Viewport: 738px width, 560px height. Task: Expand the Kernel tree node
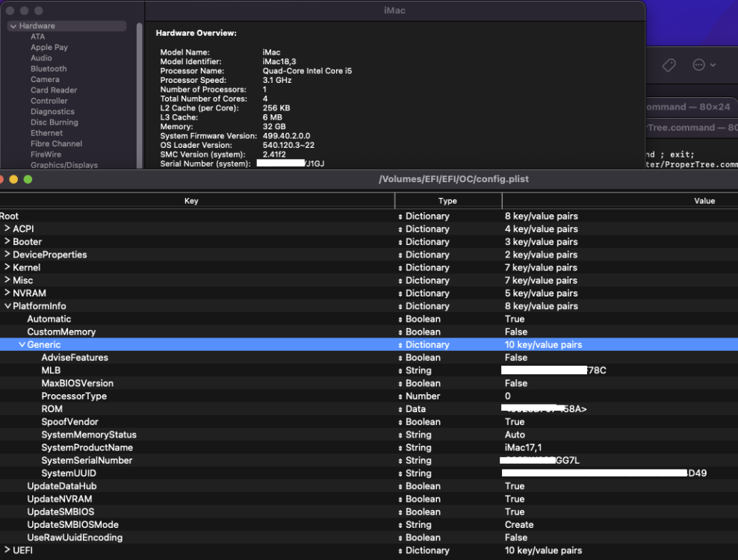[x=7, y=267]
